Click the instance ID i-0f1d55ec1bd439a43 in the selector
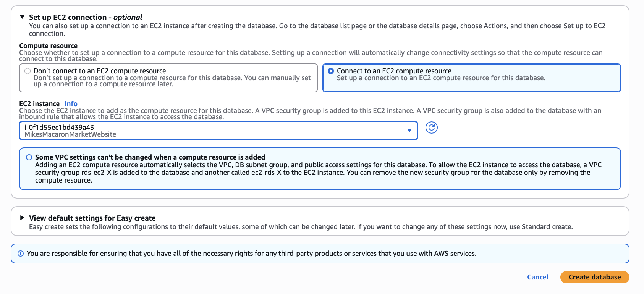 (x=59, y=128)
